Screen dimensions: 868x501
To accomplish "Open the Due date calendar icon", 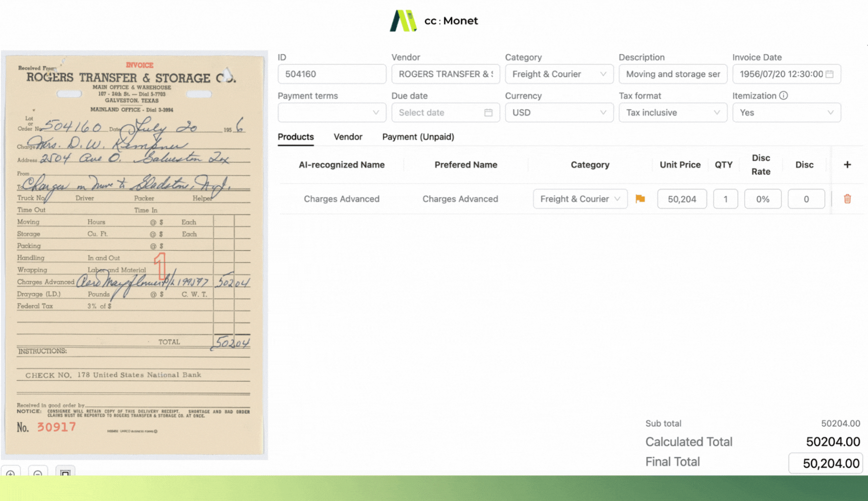I will tap(488, 113).
